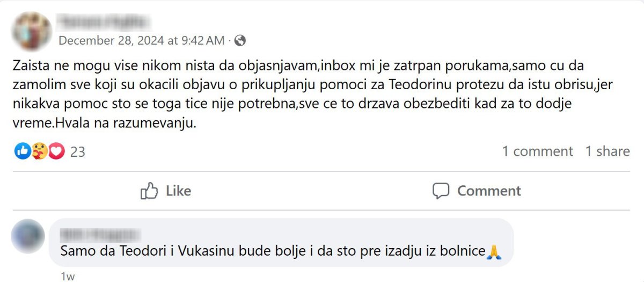Click the speech bubble Comment icon
The image size is (644, 282).
click(x=441, y=191)
